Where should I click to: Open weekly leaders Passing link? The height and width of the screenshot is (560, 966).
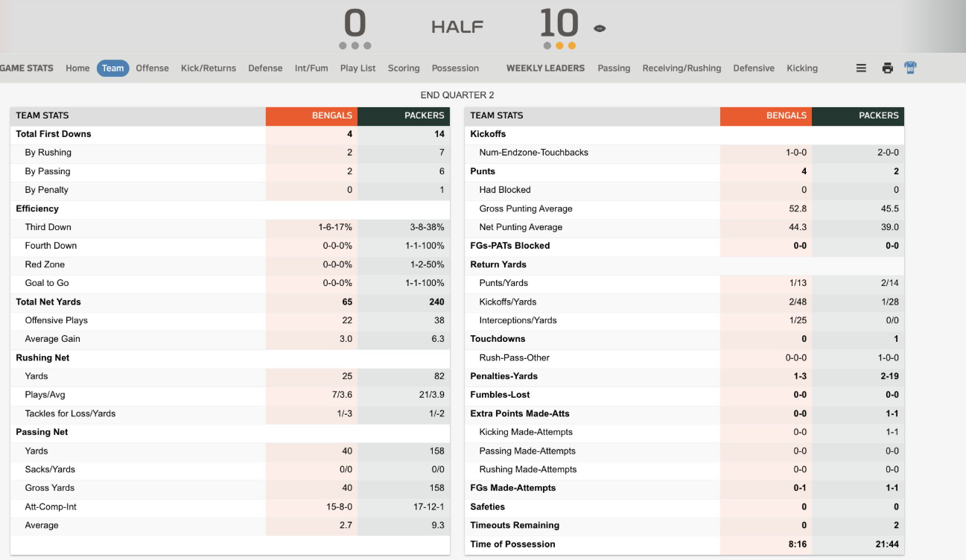click(x=614, y=68)
